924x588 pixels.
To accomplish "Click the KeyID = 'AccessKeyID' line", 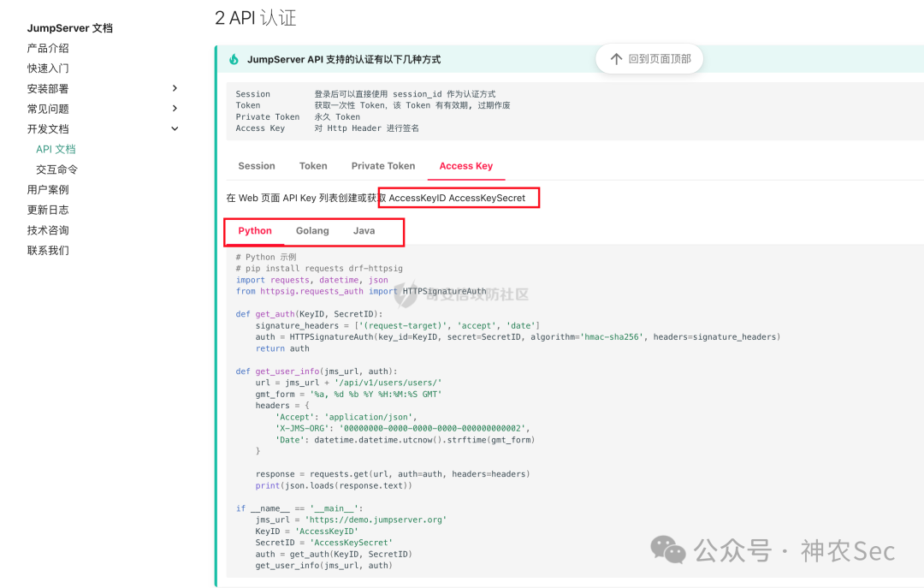I will coord(306,532).
